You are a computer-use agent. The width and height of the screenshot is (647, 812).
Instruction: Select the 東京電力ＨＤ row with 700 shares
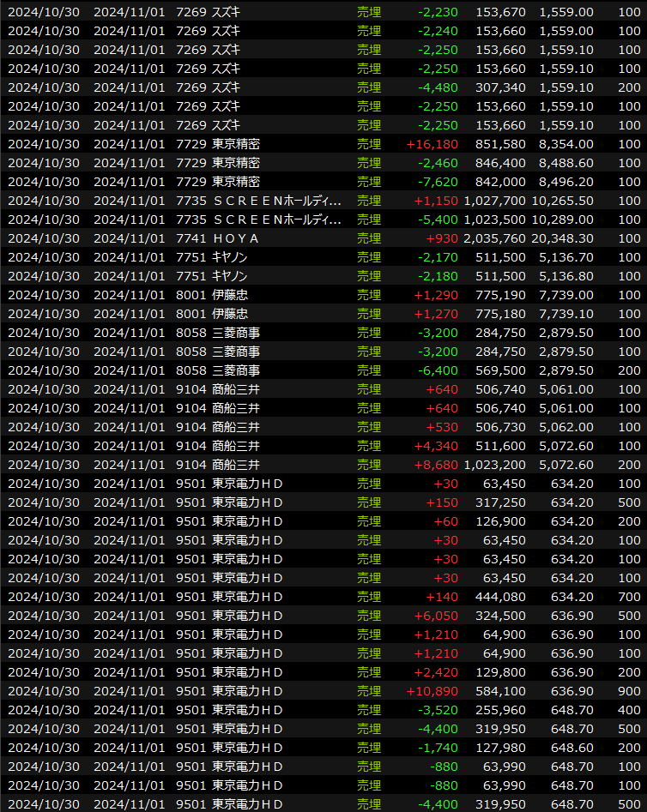click(323, 597)
